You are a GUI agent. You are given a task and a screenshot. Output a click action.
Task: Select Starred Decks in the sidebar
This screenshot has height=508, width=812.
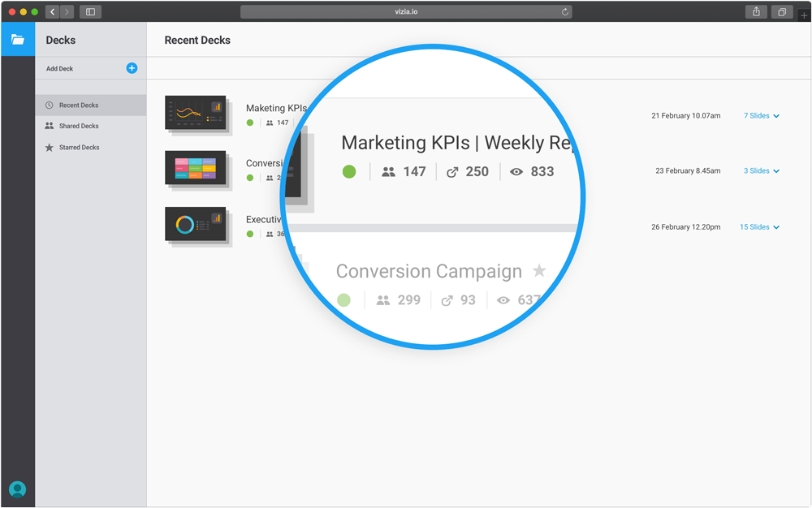click(x=79, y=148)
